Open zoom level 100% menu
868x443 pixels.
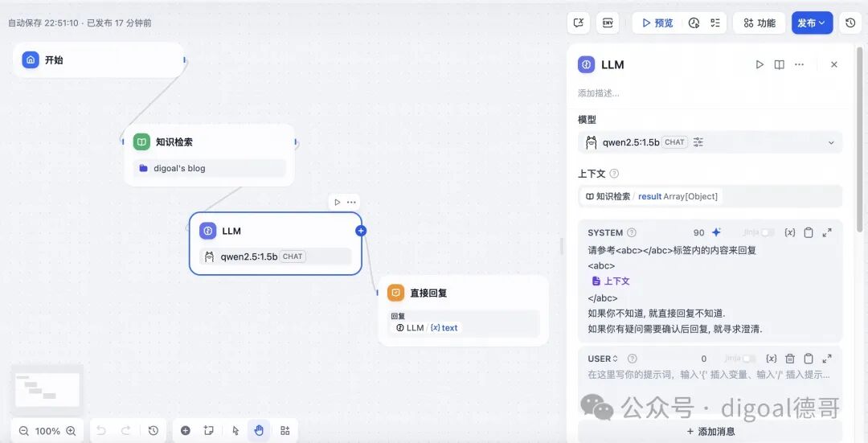click(x=47, y=431)
